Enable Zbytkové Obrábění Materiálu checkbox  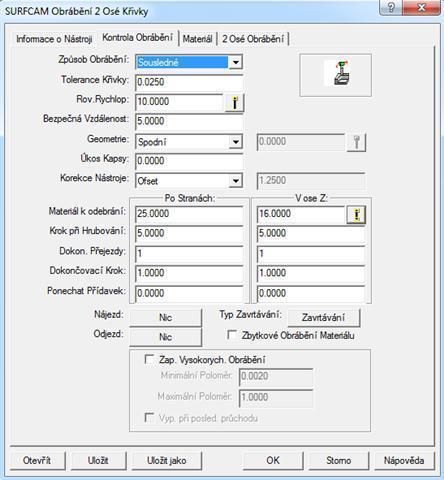point(232,335)
